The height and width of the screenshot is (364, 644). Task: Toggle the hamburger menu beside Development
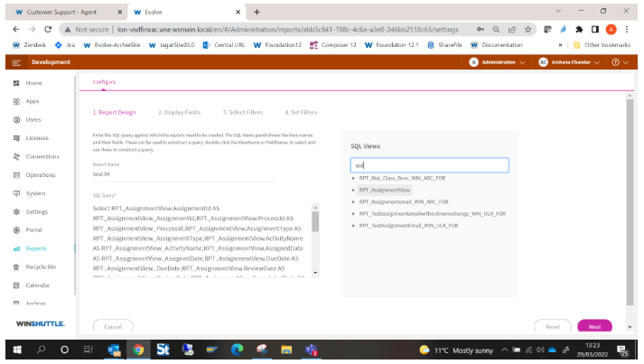click(x=16, y=61)
